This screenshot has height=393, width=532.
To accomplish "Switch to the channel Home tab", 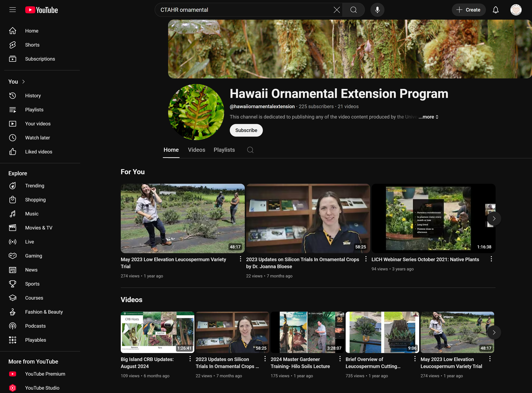I will [171, 150].
